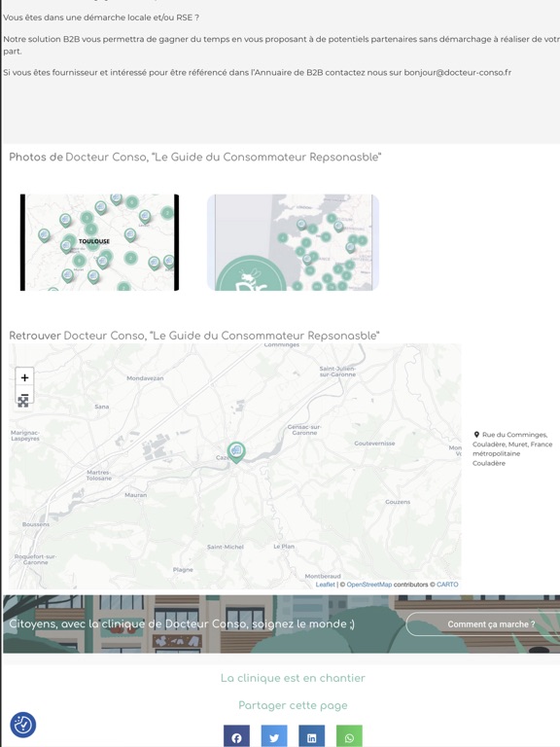Screen dimensions: 560x747
Task: Open the blue round cookie-consent badge
Action: point(23,725)
